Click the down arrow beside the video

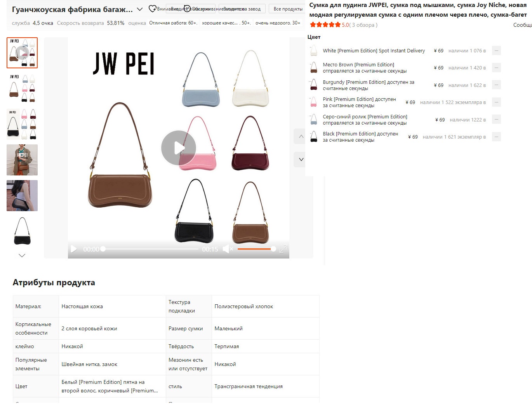[301, 160]
